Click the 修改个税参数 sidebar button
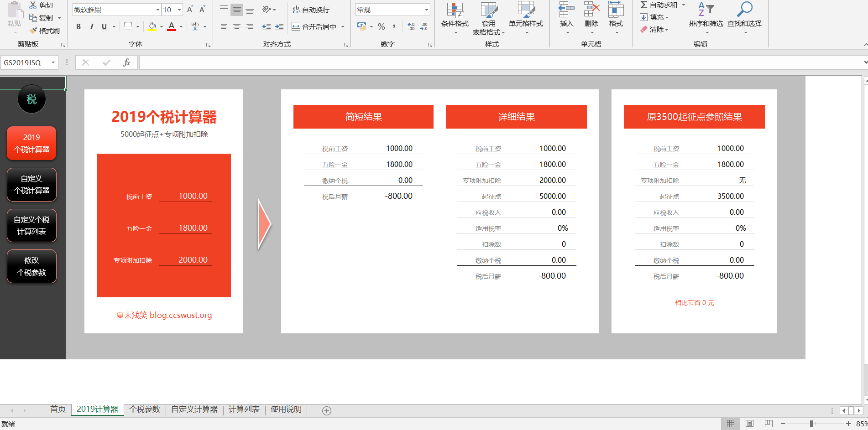 [x=31, y=266]
